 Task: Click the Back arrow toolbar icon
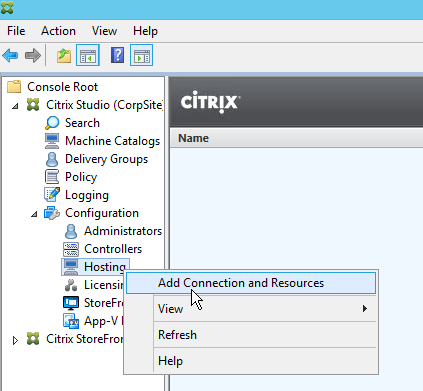coord(10,55)
